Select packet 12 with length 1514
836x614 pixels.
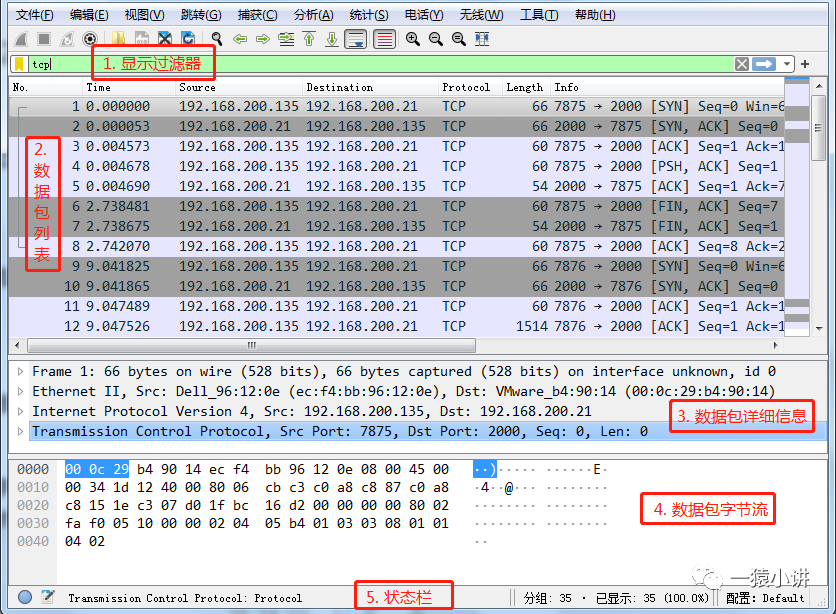point(397,326)
